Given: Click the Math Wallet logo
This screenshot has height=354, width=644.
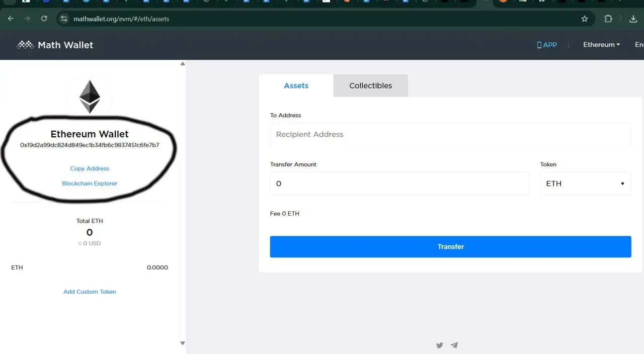Looking at the screenshot, I should click(55, 45).
